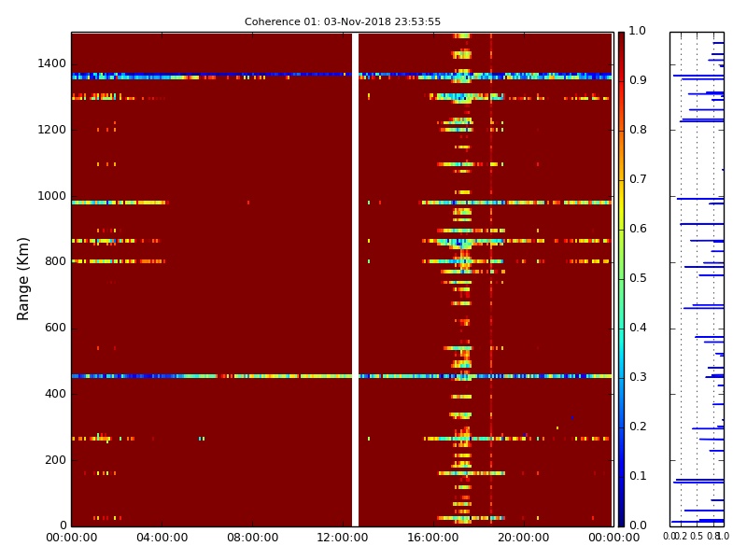Click the 20:00:00 time axis label
The width and height of the screenshot is (747, 560).
click(524, 538)
